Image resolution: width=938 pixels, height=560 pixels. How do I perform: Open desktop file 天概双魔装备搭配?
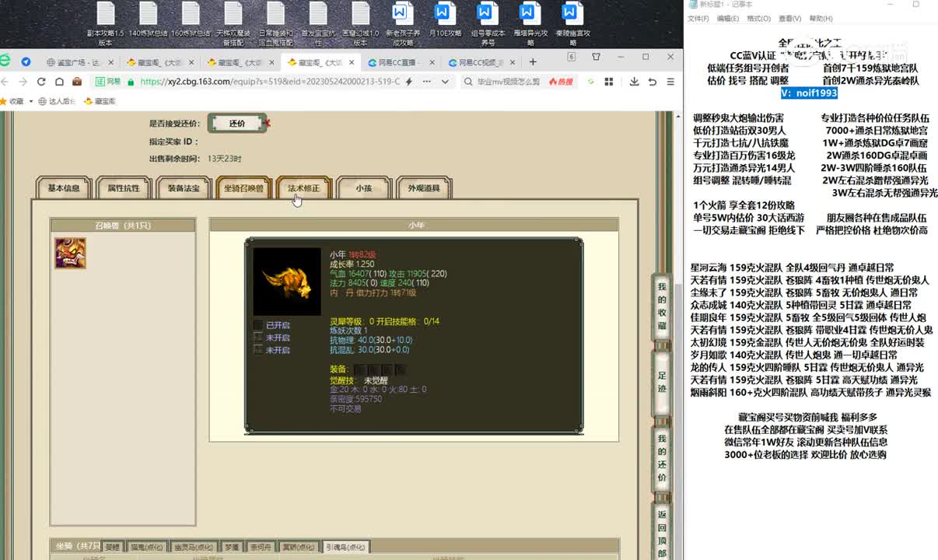tap(233, 23)
